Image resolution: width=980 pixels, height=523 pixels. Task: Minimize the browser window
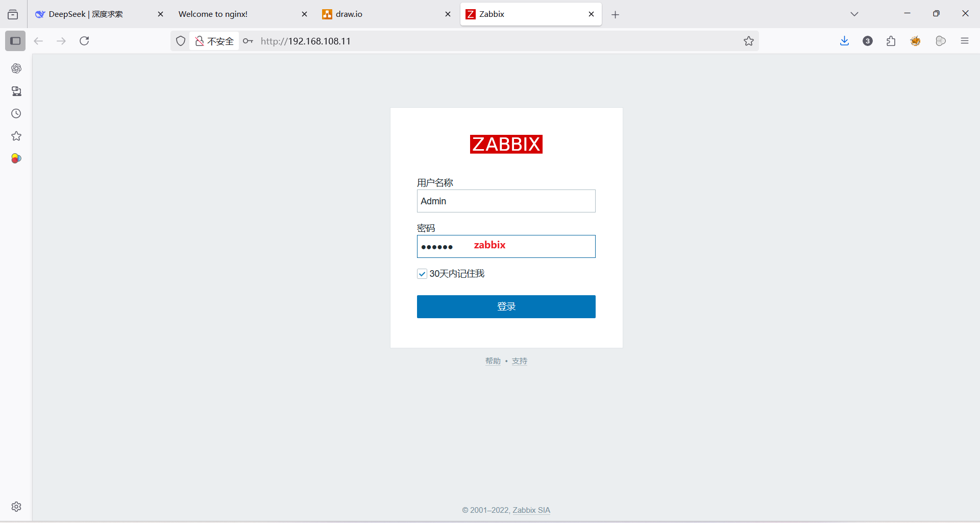click(x=907, y=14)
